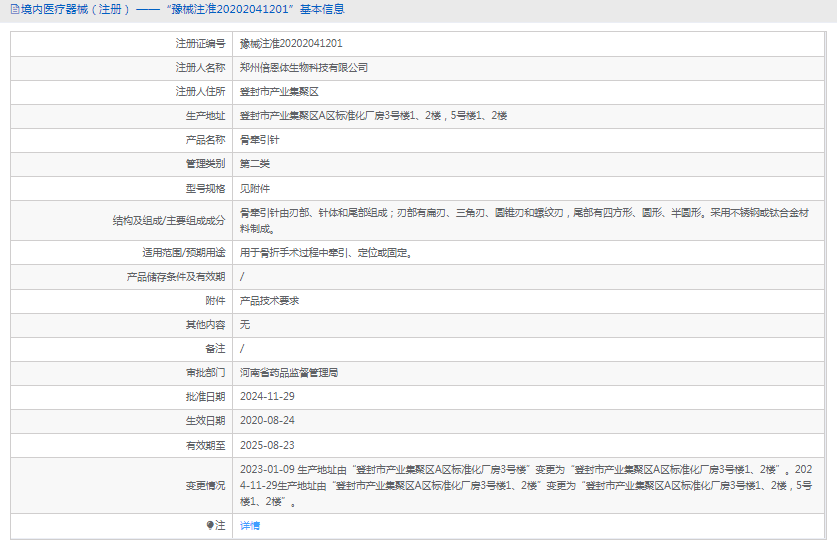
Task: Click the 生效日期 label
Action: point(206,421)
